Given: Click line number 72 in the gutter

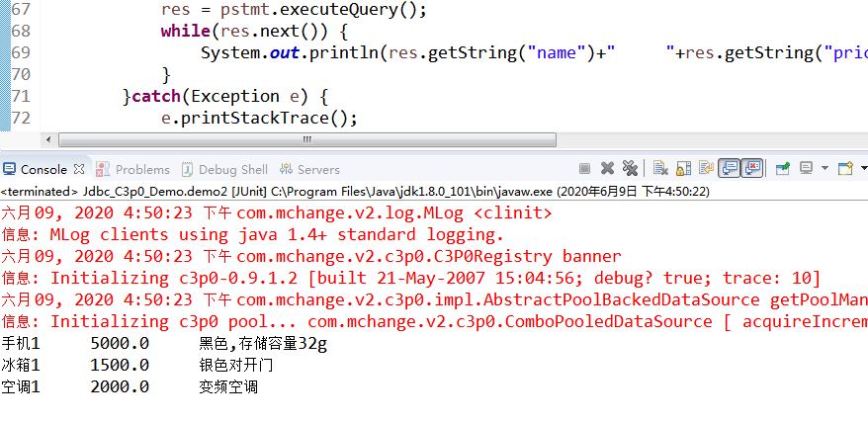Looking at the screenshot, I should coord(21,118).
